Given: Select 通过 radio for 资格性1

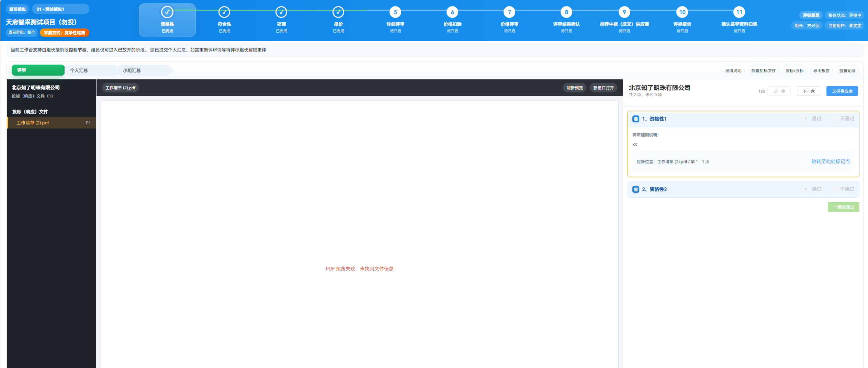Looking at the screenshot, I should point(806,119).
